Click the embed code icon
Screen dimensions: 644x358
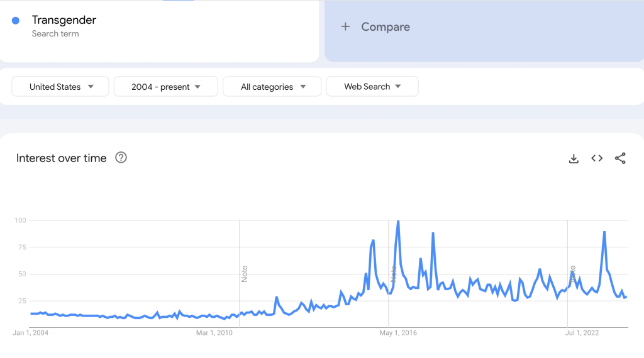pyautogui.click(x=597, y=158)
